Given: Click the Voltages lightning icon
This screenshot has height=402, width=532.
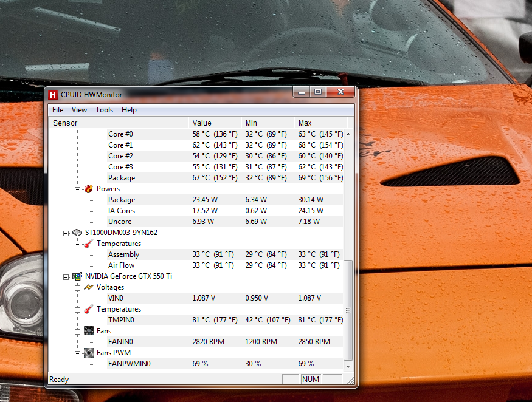Looking at the screenshot, I should [x=89, y=287].
